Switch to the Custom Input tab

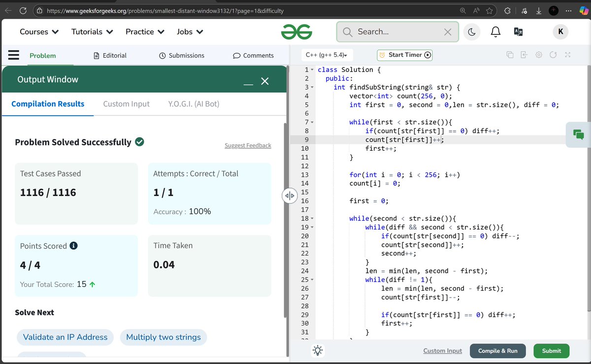(x=126, y=104)
